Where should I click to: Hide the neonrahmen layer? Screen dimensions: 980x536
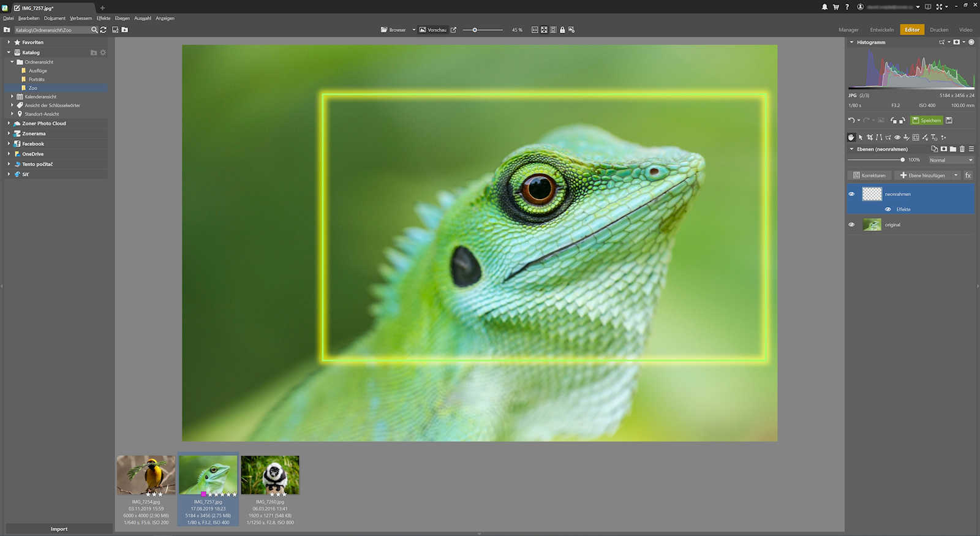pos(851,194)
